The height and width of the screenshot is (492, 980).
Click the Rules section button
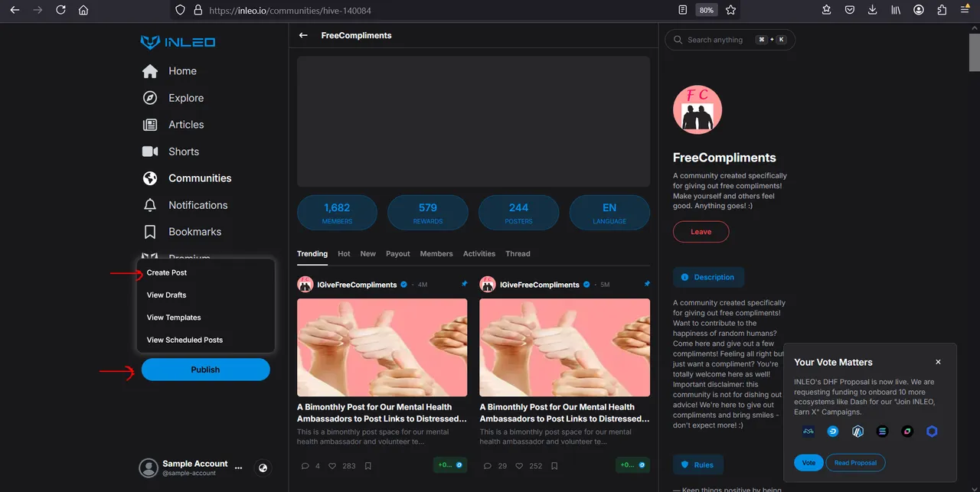coord(697,464)
